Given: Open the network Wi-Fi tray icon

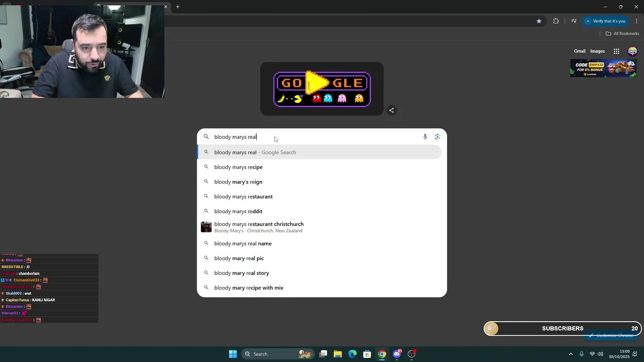Looking at the screenshot, I should pyautogui.click(x=592, y=354).
